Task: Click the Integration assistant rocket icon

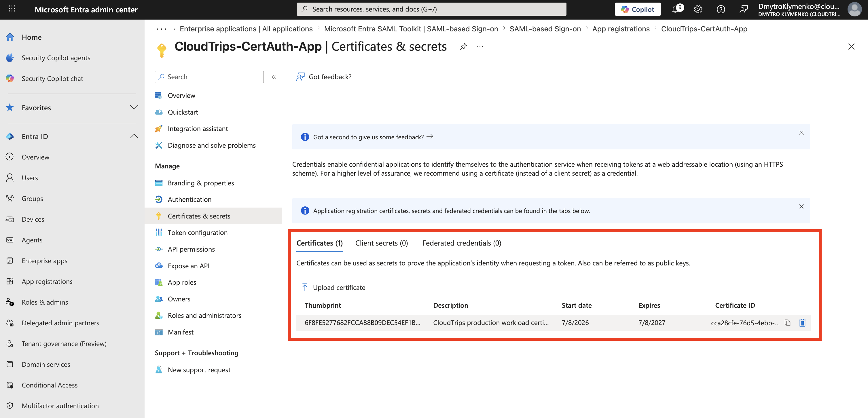Action: pyautogui.click(x=159, y=129)
